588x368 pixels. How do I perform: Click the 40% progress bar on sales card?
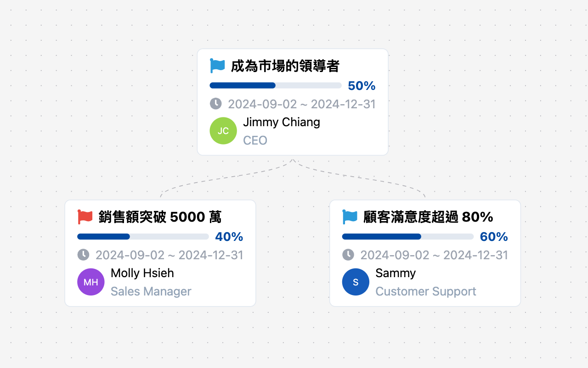tap(143, 237)
